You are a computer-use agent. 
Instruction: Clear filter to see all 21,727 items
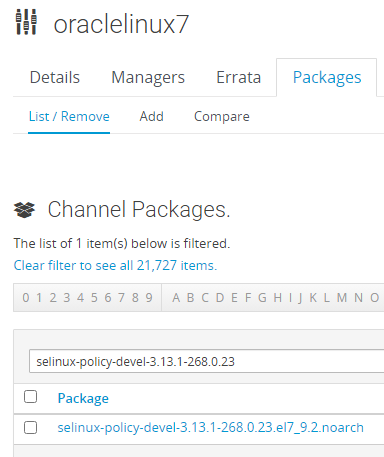115,265
